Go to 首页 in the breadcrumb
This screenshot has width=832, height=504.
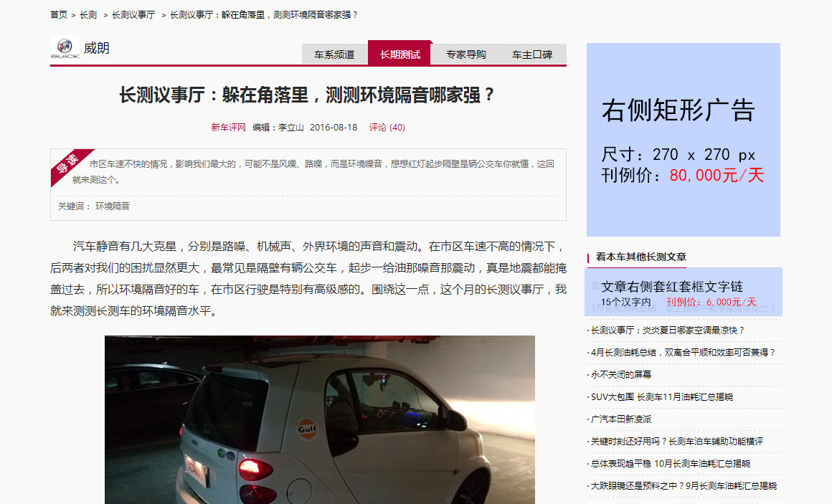pos(58,15)
